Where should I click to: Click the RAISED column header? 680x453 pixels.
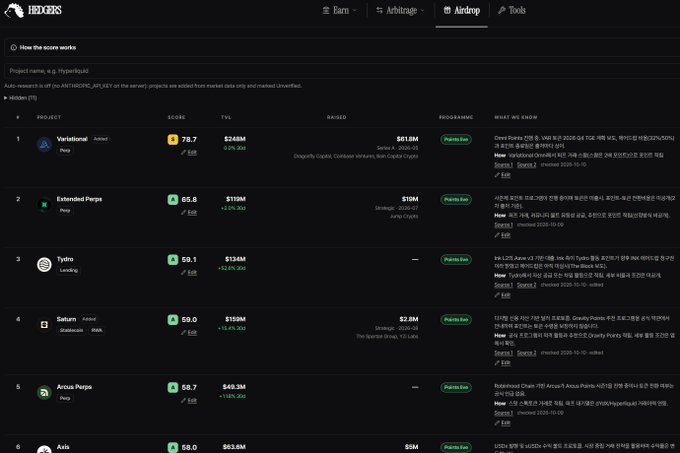click(337, 117)
